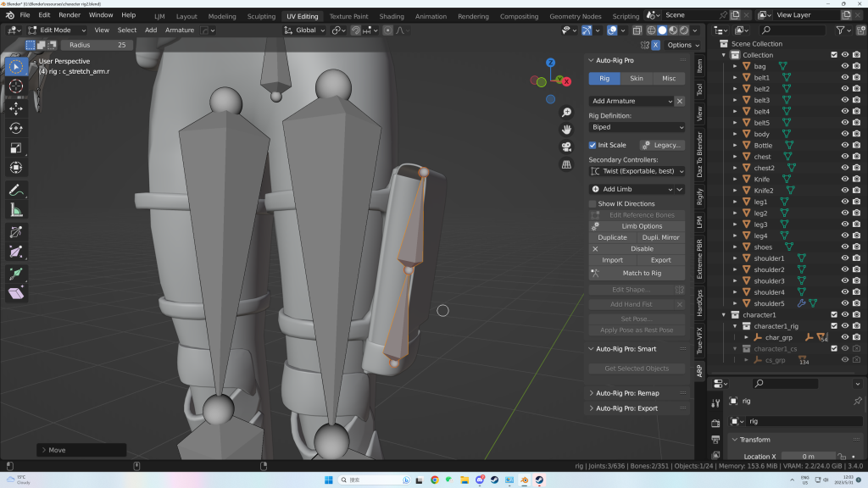Switch to Sculpting workspace tab

click(261, 16)
